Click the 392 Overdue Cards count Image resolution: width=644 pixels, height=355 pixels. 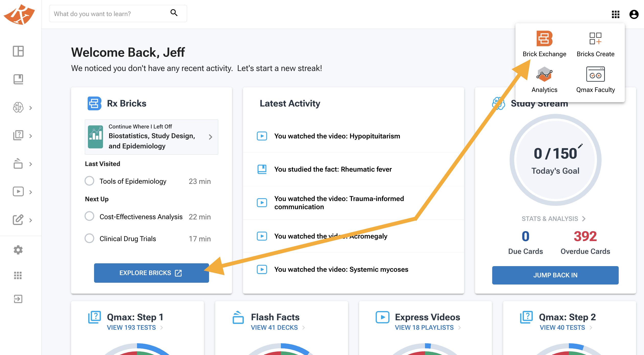pos(585,236)
